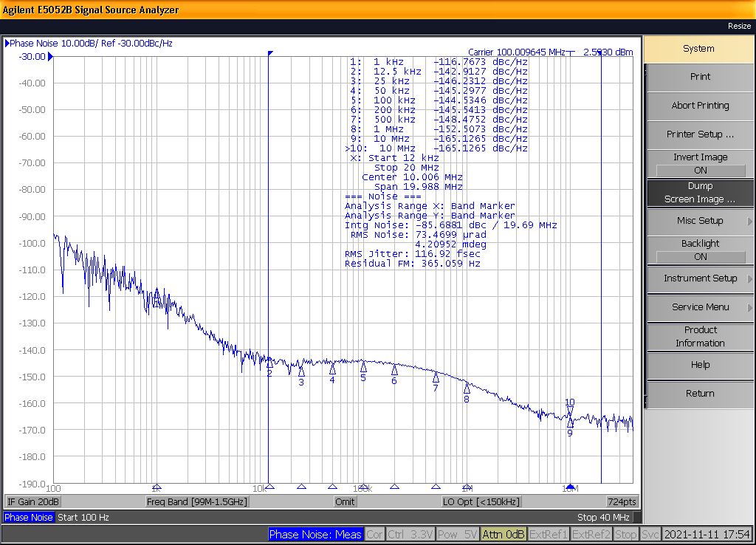
Task: Click the Carrier 100.009645 MHz readout
Action: click(x=516, y=52)
